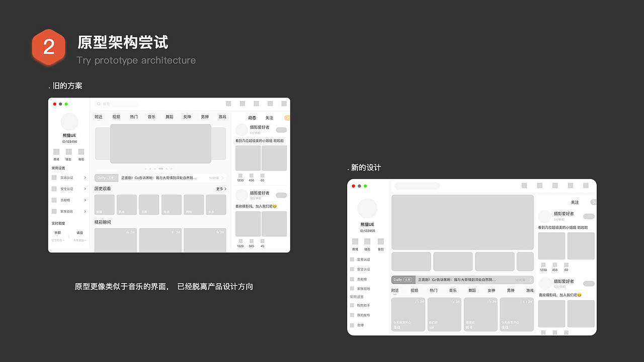The image size is (644, 362).
Task: Click the icon above 1230 in the new design
Action: pos(543,264)
